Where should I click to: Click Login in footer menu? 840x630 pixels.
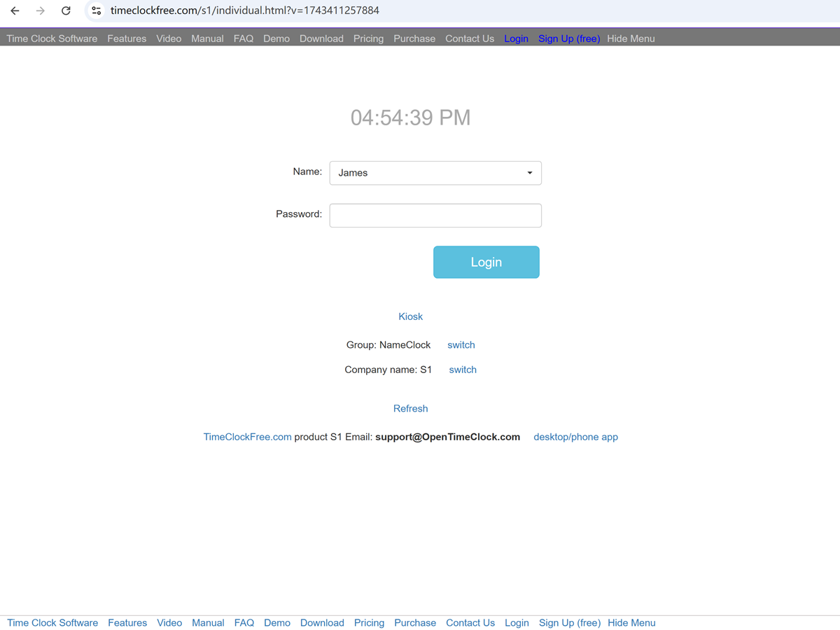click(x=517, y=623)
